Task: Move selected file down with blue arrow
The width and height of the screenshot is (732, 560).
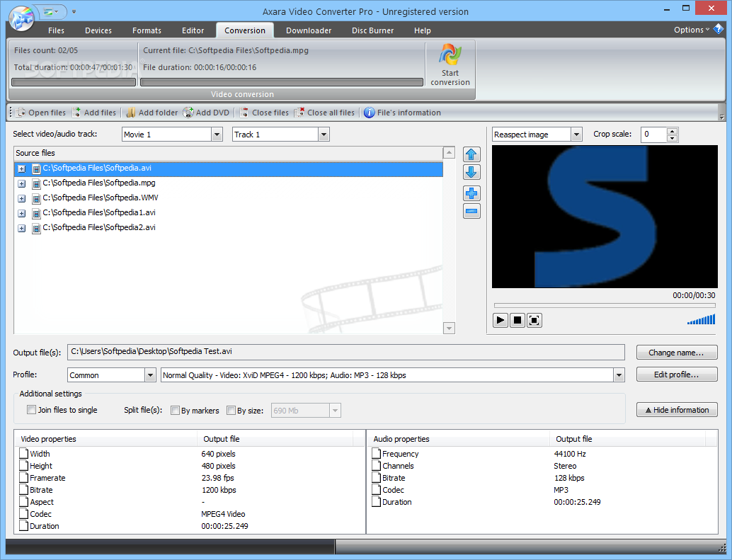Action: pos(471,172)
